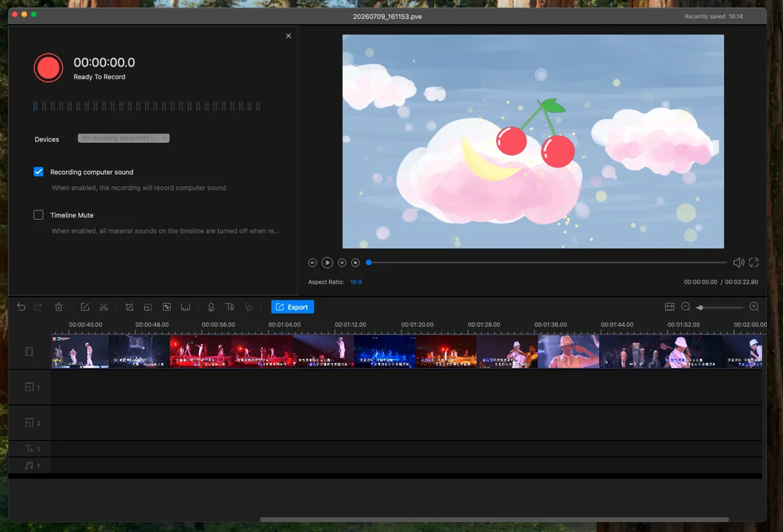Open the Devices recording equipment dropdown

coord(124,138)
